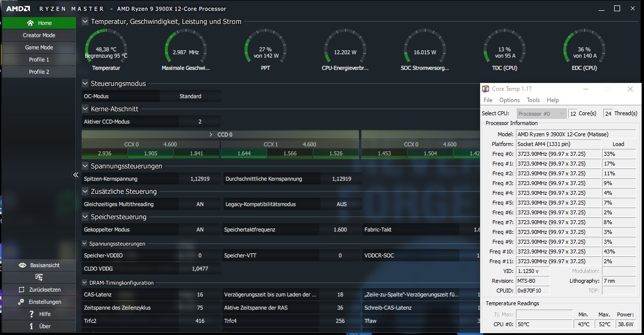Image resolution: width=644 pixels, height=335 pixels.
Task: Click the Zurücksetzen reset button
Action: 39,290
